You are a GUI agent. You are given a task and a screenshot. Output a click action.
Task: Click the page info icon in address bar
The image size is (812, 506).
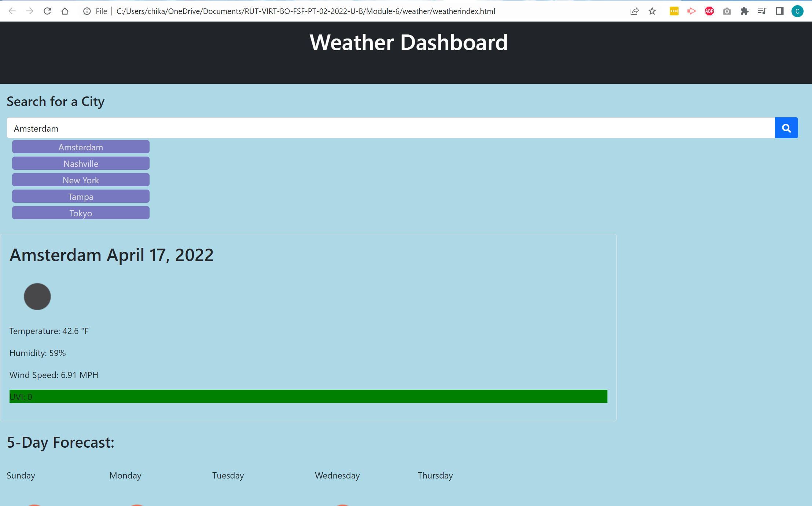click(x=87, y=11)
